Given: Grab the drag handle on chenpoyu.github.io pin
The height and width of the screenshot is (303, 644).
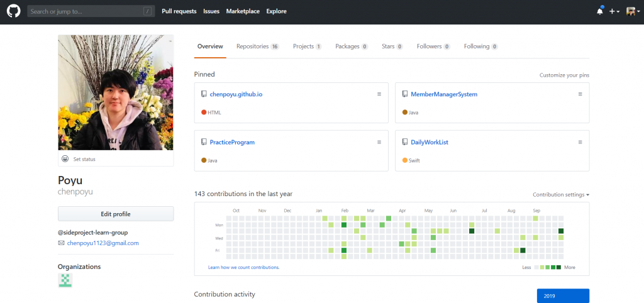Looking at the screenshot, I should [379, 94].
